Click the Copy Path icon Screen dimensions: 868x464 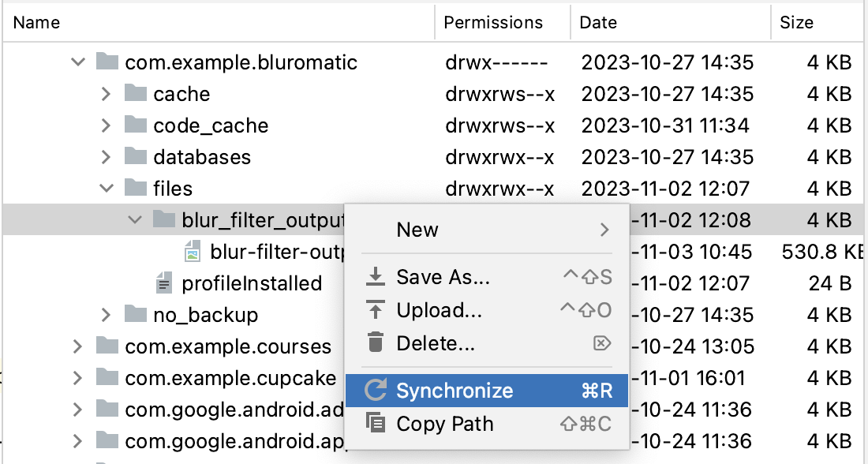pos(376,424)
